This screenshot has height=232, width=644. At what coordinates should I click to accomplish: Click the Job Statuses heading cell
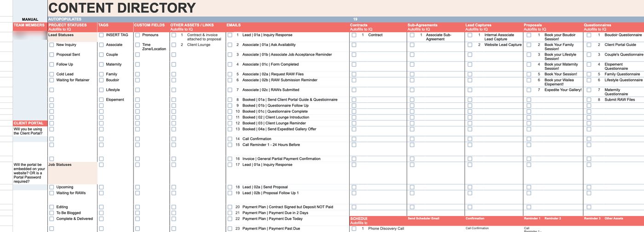(73, 173)
